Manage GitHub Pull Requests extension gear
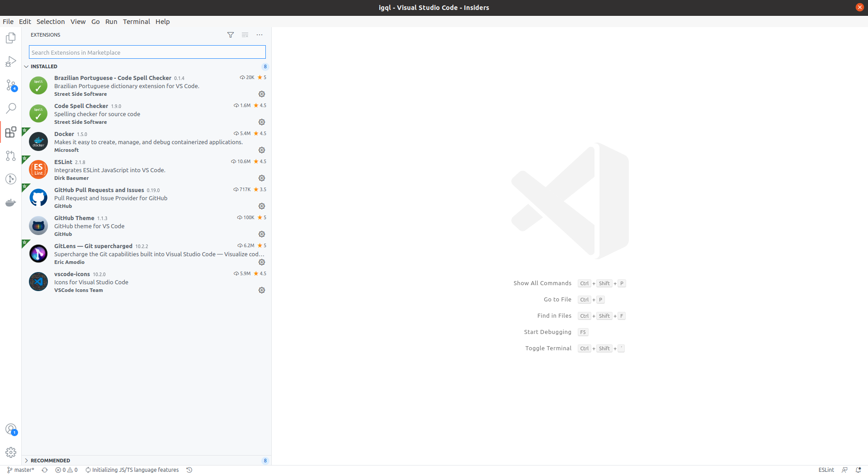This screenshot has width=868, height=475. click(262, 206)
